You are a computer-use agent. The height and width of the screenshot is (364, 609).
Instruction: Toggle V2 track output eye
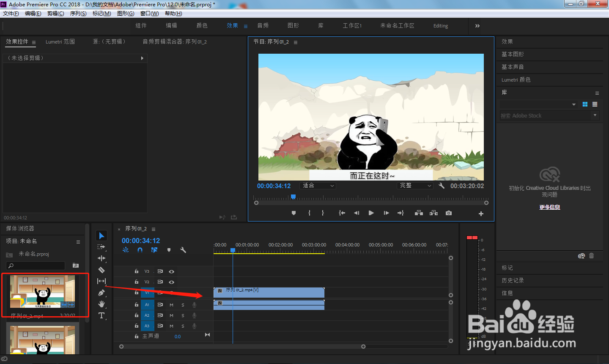[171, 282]
